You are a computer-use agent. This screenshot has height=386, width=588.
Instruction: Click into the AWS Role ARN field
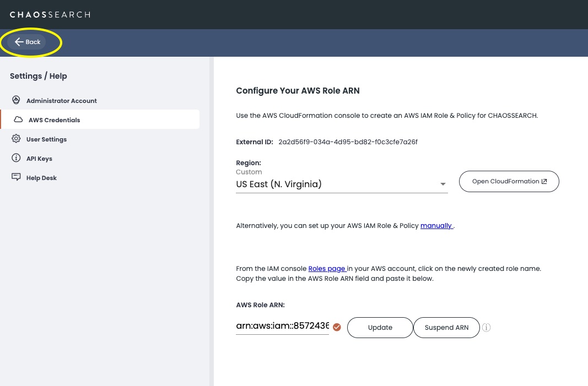[282, 325]
